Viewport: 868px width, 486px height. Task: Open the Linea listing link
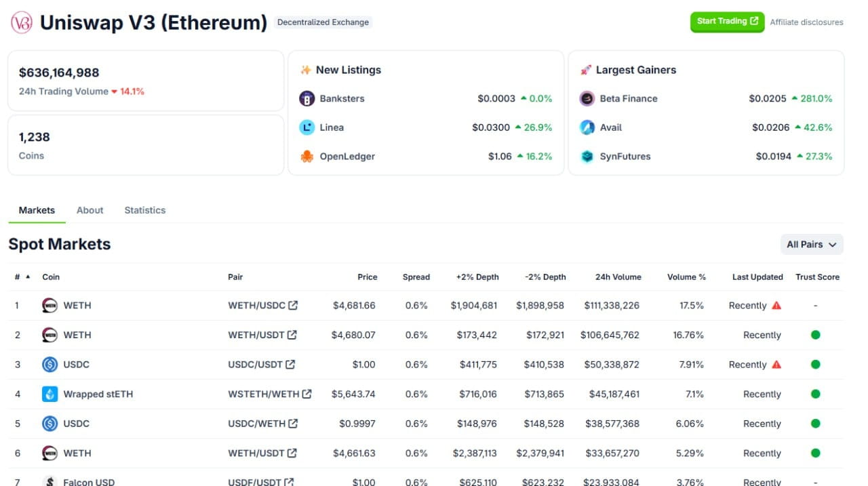[332, 127]
